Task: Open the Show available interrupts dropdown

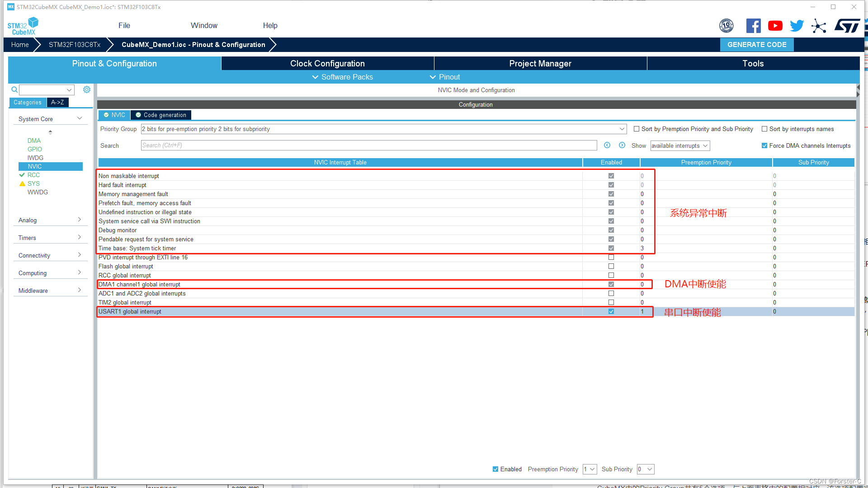Action: tap(679, 145)
